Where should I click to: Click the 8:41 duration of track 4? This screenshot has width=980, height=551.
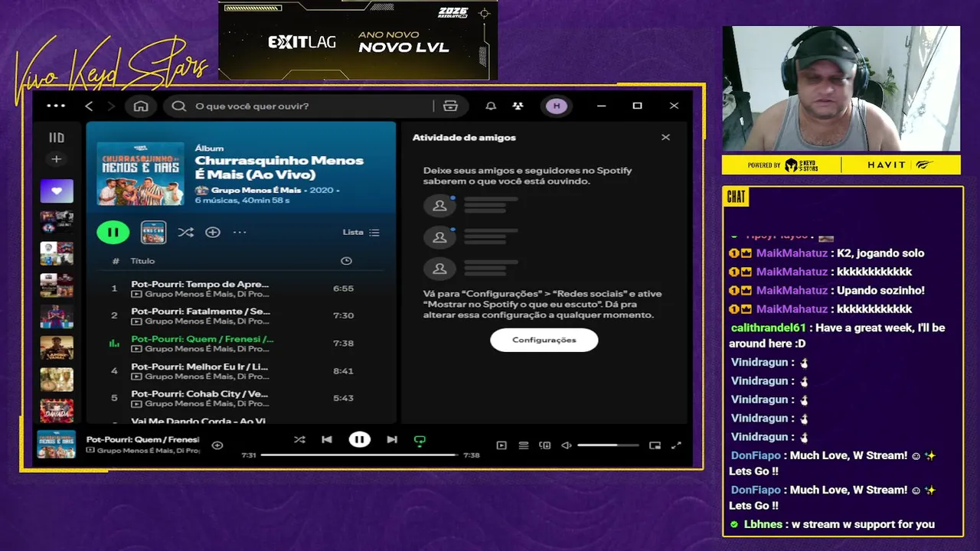[x=343, y=370]
